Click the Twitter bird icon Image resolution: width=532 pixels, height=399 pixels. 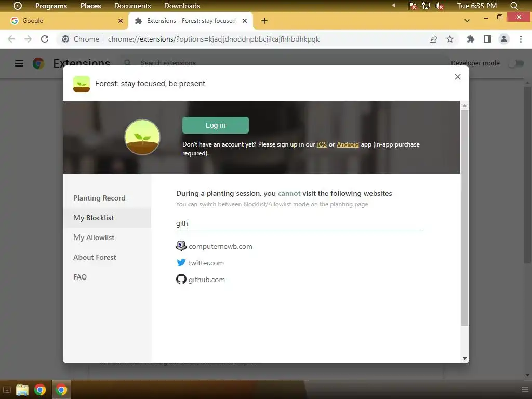(x=181, y=262)
